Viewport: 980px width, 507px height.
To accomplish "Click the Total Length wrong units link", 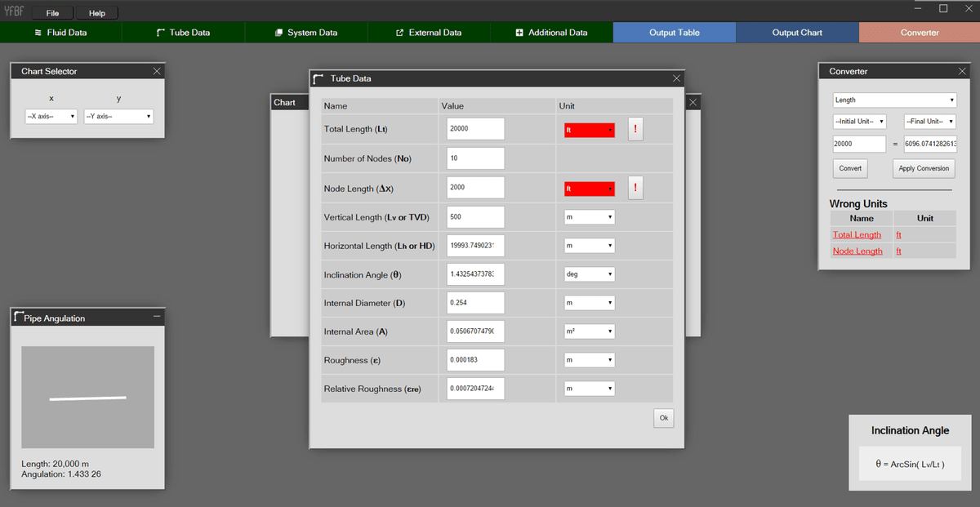I will click(x=857, y=235).
